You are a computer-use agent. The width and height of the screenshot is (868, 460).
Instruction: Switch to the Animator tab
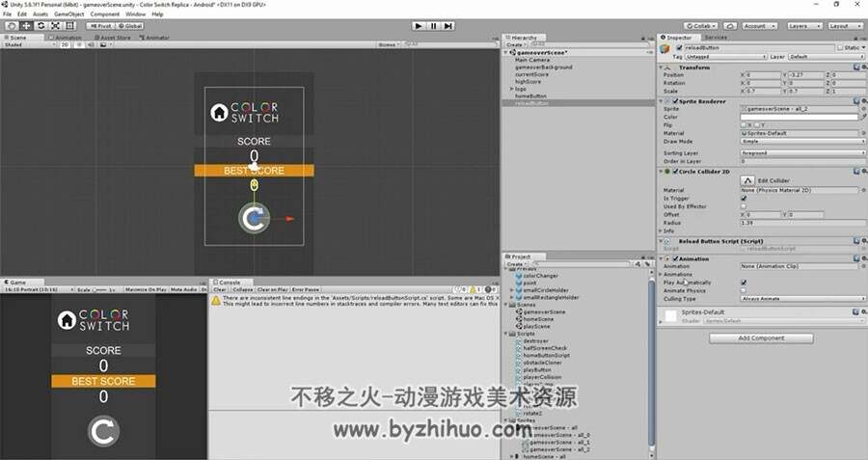(x=154, y=38)
